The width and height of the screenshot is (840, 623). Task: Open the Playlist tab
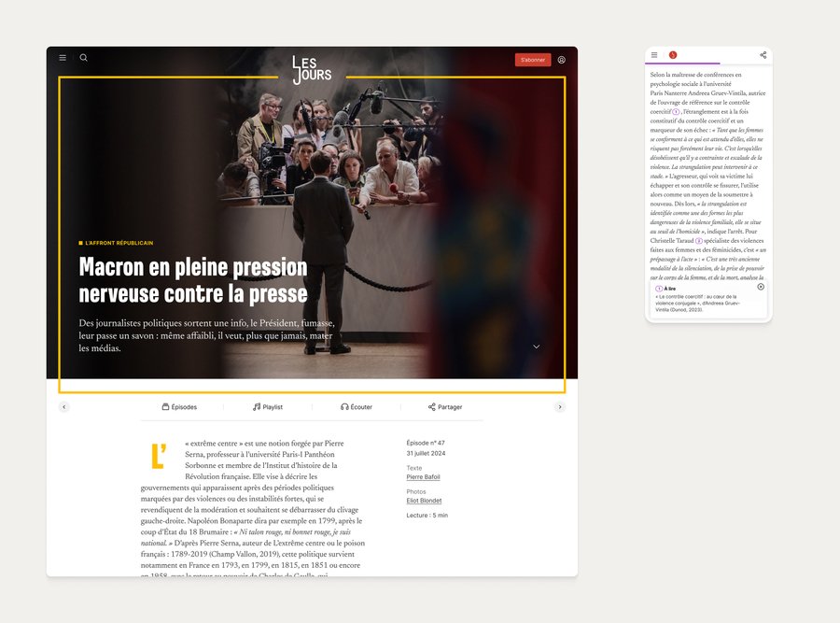[x=268, y=407]
